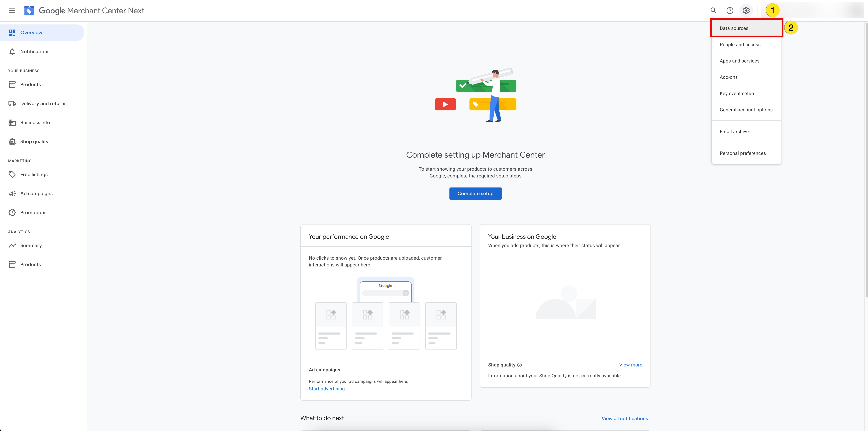Select Data sources from settings menu
Screen dimensions: 868x431
click(x=734, y=28)
